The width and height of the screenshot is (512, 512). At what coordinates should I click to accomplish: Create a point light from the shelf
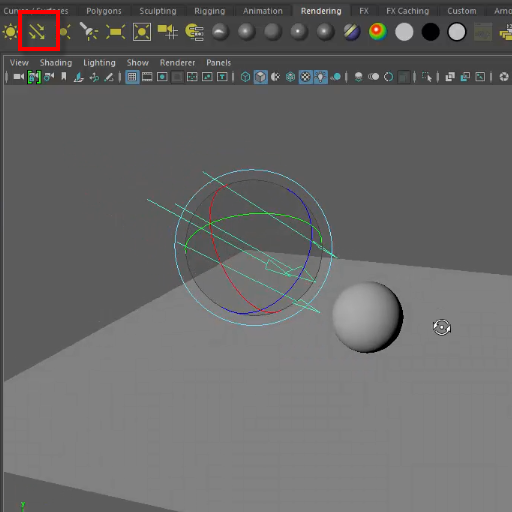pyautogui.click(x=65, y=32)
